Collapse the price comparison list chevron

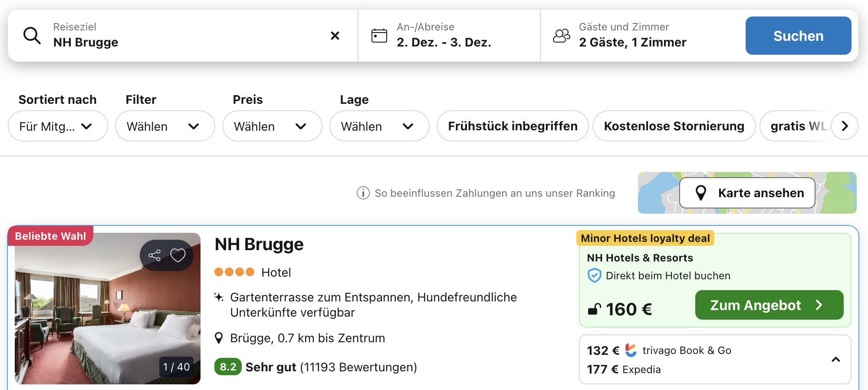(x=836, y=360)
